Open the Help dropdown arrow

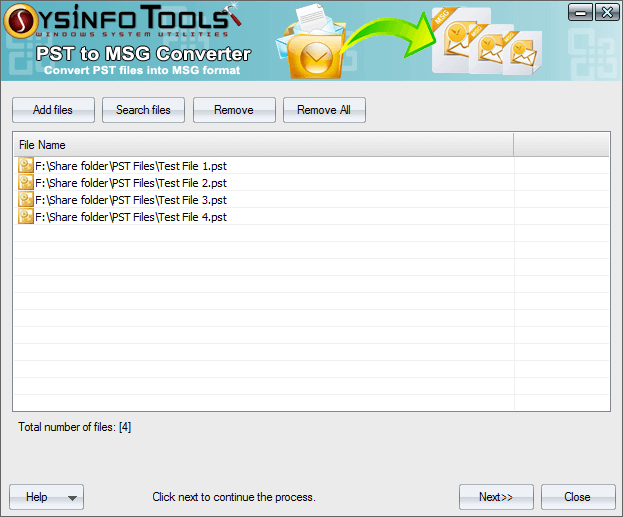click(x=72, y=498)
